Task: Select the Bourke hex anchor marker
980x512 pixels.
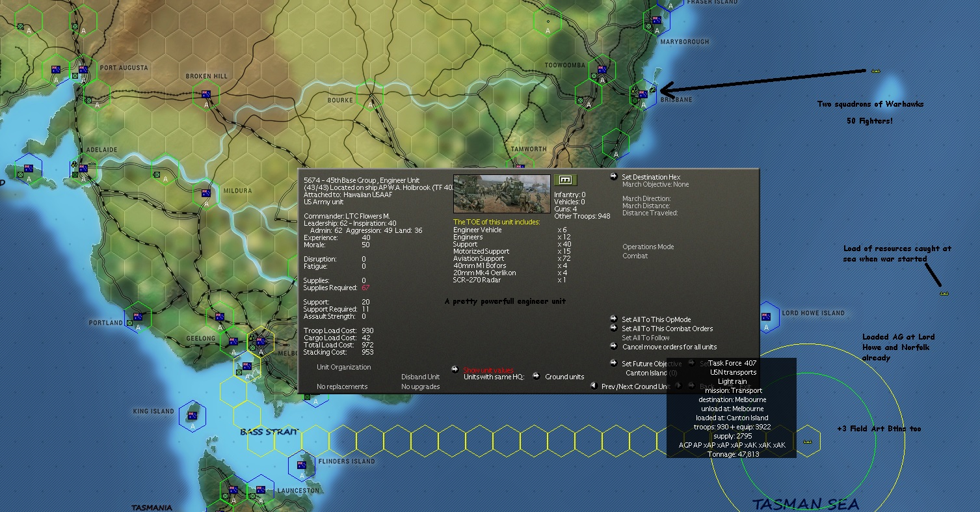Action: (370, 104)
